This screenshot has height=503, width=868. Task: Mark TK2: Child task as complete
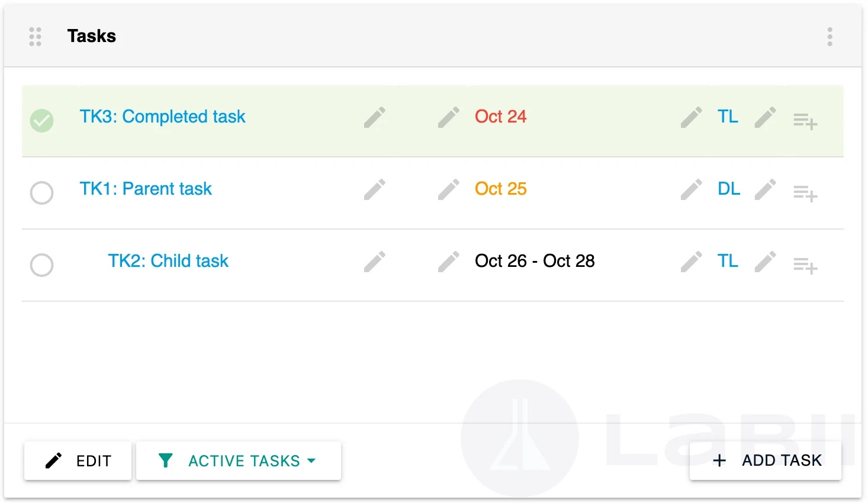click(42, 265)
